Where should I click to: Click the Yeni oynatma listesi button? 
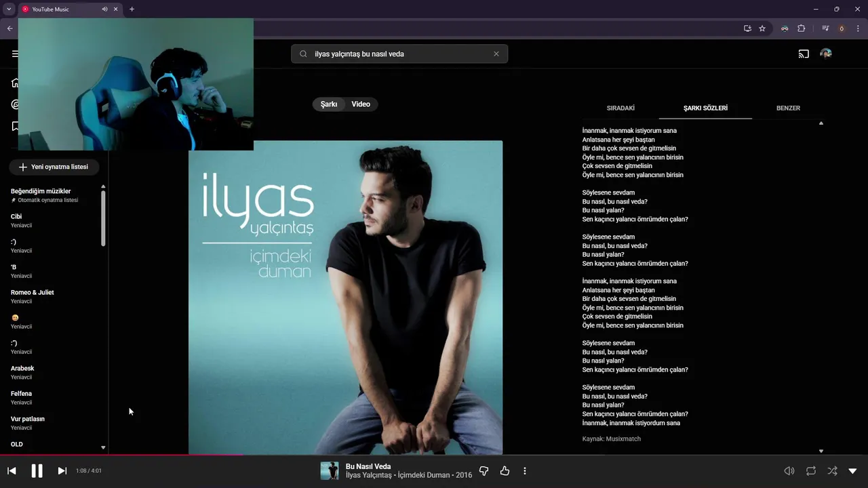click(54, 167)
